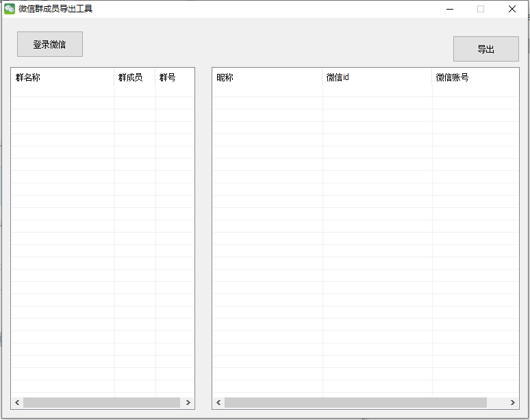Click the group list horizontal scrollbar thumb

101,402
